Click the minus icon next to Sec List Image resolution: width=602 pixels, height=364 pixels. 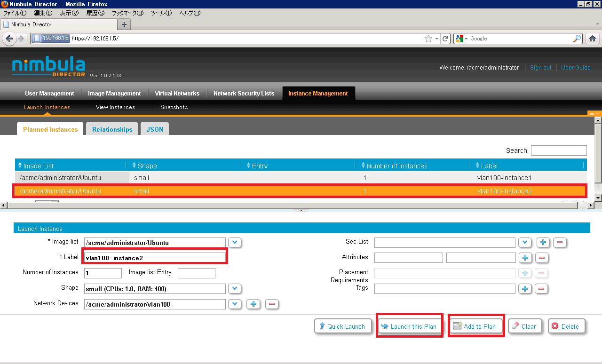point(560,243)
